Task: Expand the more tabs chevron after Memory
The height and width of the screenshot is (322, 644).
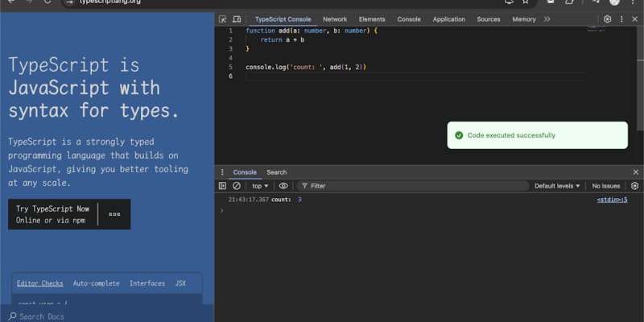Action: click(547, 19)
